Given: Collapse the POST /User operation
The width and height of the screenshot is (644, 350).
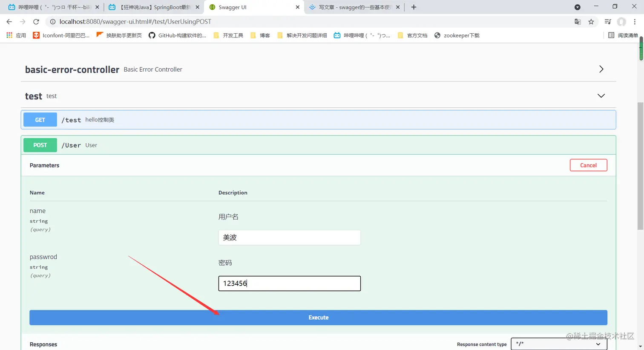Looking at the screenshot, I should [x=319, y=145].
